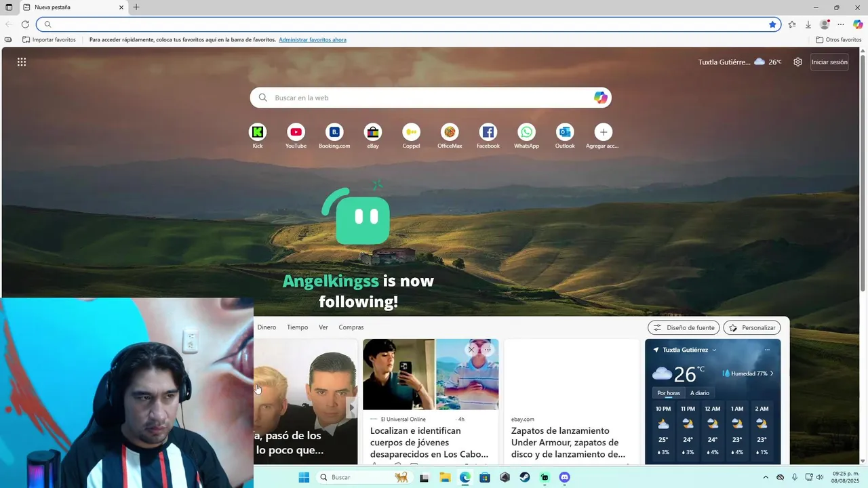Open Microsoft Store from the taskbar
Viewport: 868px width, 488px height.
485,477
